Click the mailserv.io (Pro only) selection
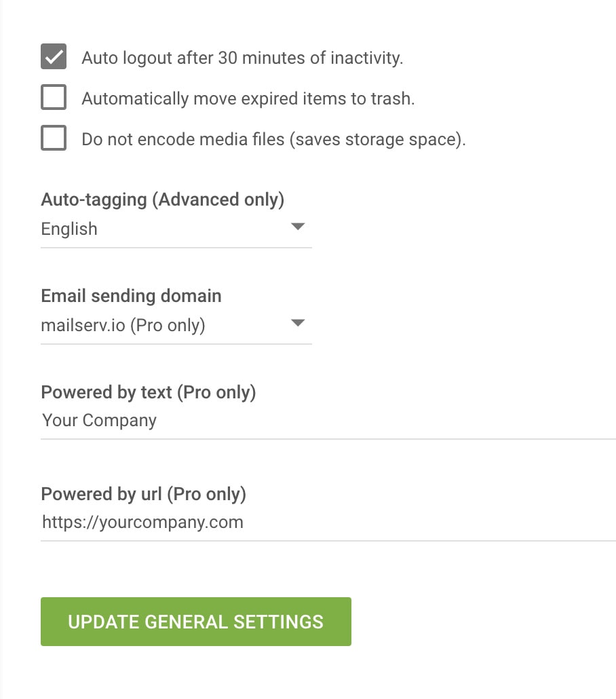This screenshot has width=616, height=699. (x=123, y=325)
